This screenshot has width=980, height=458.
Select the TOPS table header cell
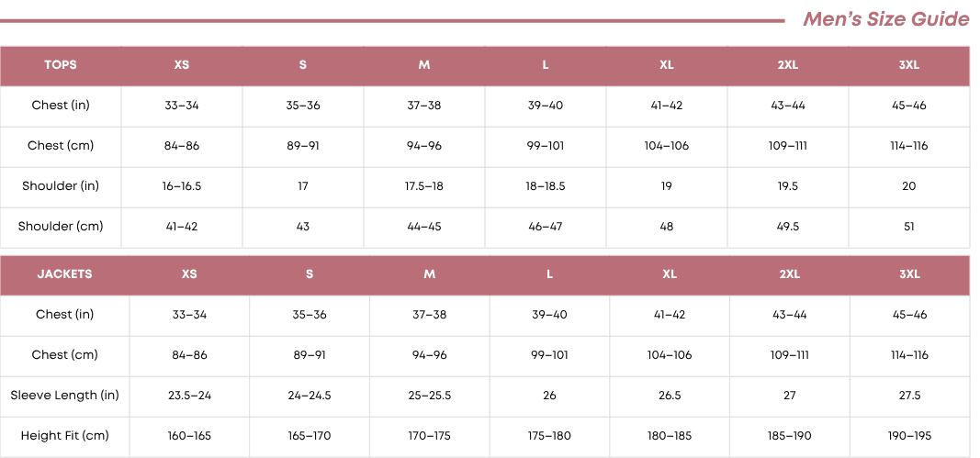pos(61,65)
